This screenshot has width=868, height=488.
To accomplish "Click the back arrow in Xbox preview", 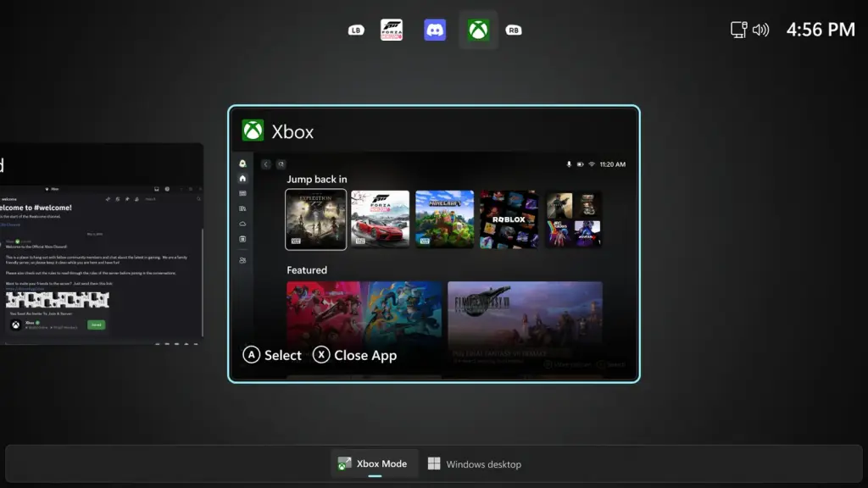I will click(265, 164).
